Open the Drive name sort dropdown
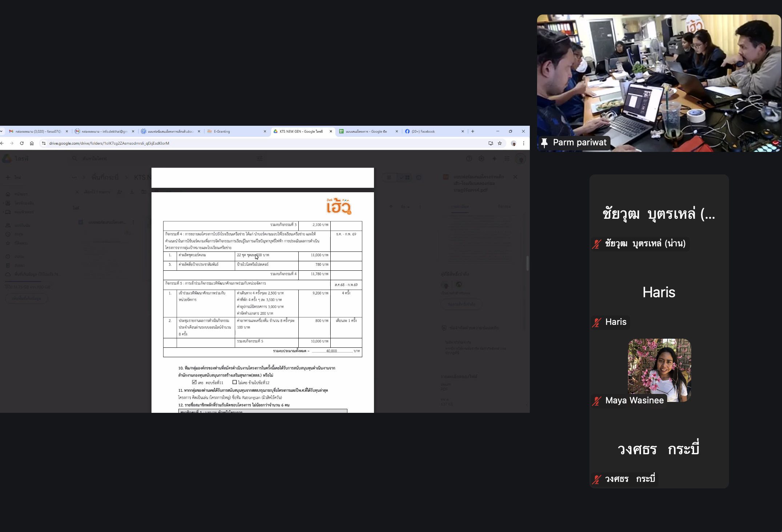782x532 pixels. [x=405, y=207]
